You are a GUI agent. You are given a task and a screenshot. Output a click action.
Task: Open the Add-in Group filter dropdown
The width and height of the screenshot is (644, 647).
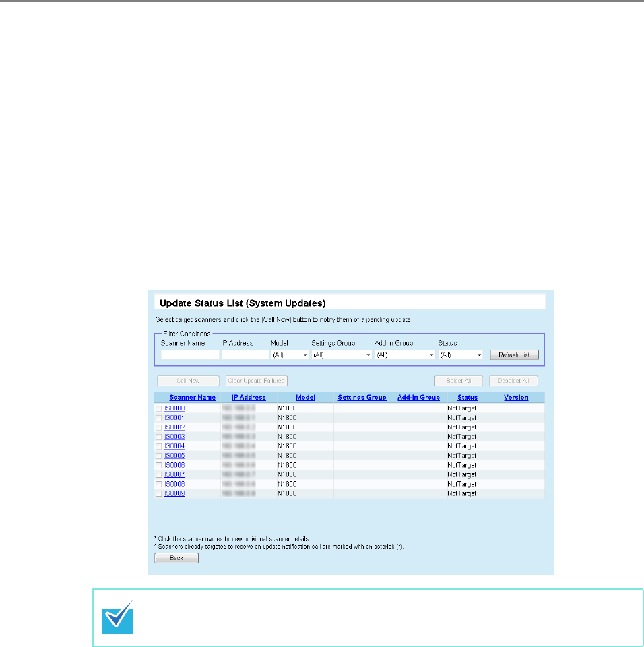(x=405, y=355)
